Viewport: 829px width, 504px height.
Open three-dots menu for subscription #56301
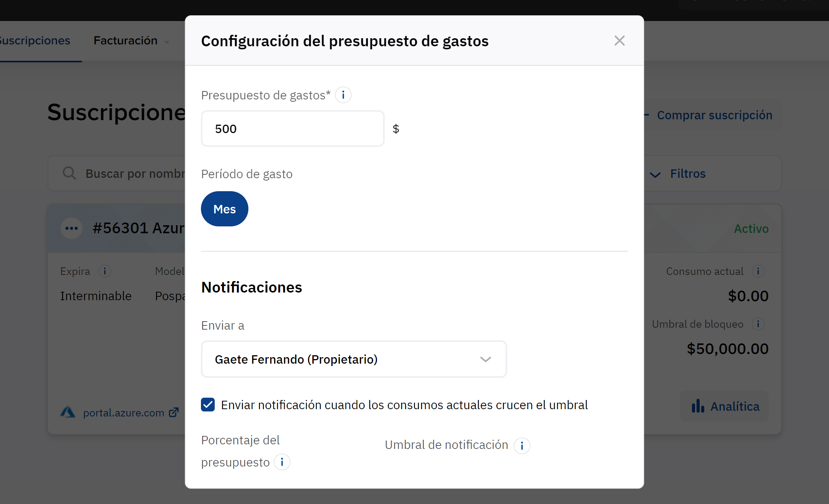72,228
